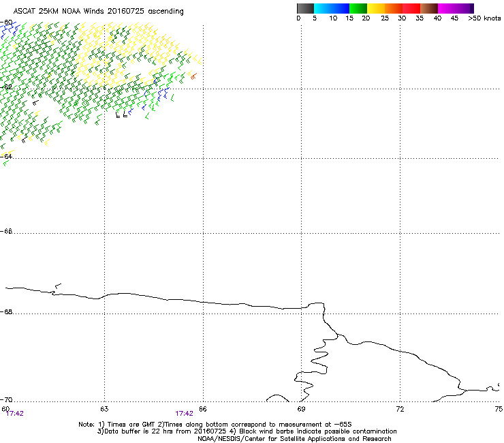The height and width of the screenshot is (443, 504).
Task: Click the '72' longitude axis label
Action: point(400,409)
